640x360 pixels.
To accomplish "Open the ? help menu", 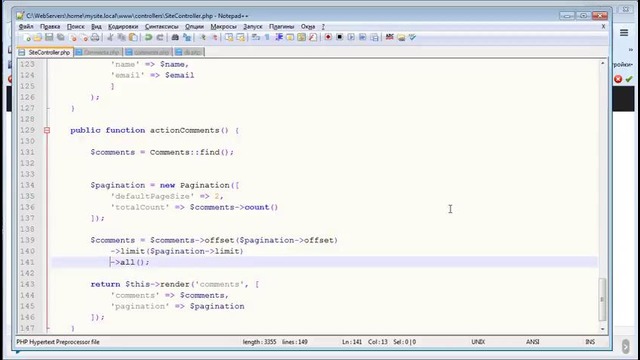I will (323, 27).
